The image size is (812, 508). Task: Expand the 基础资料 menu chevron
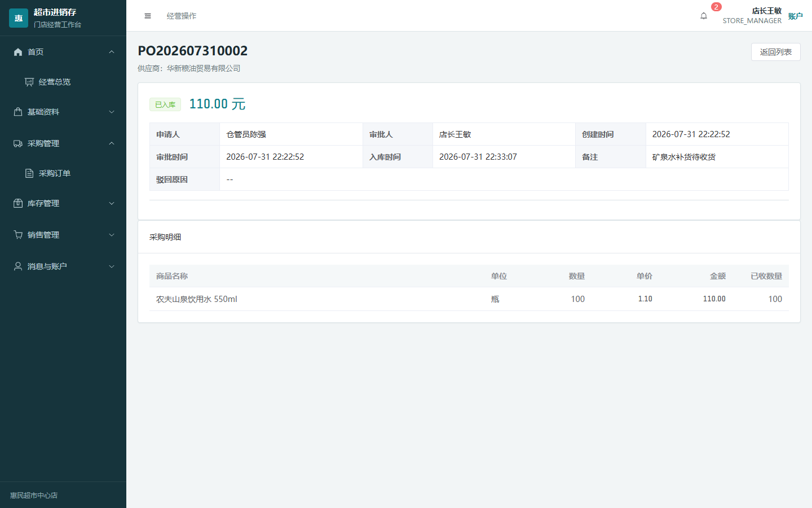(x=112, y=112)
